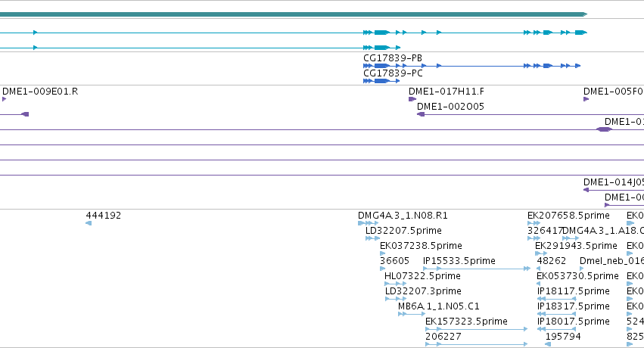Click the 444192 EST label
Viewport: 644px width, 348px height.
click(x=104, y=216)
